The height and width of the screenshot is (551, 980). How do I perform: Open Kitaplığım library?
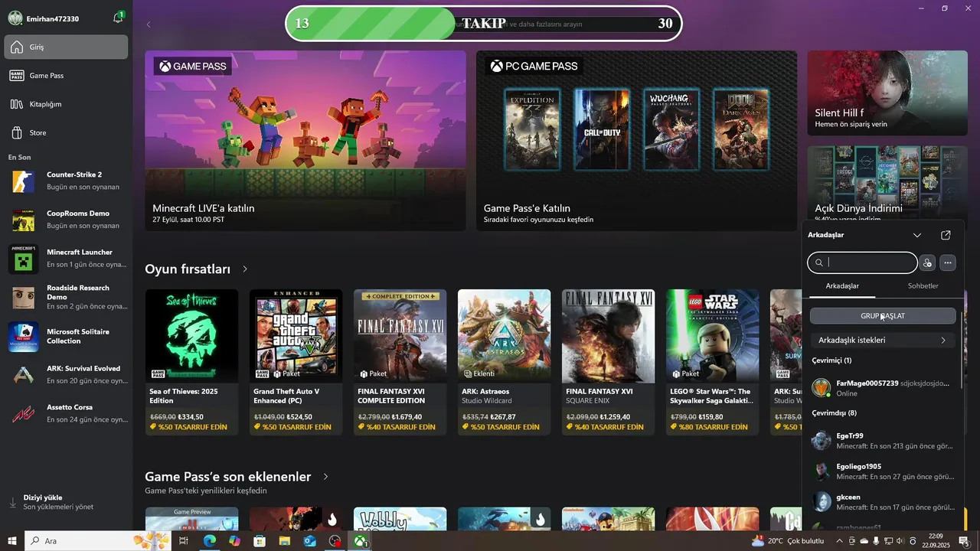(x=67, y=104)
